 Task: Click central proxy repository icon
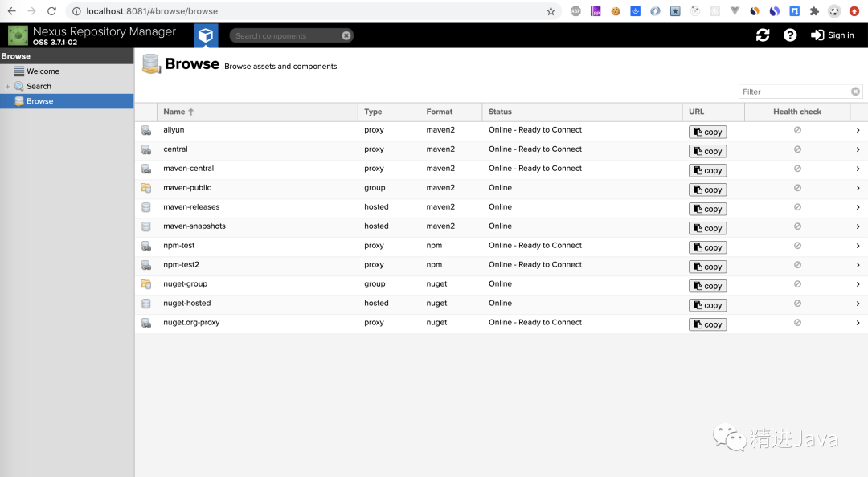coord(146,150)
